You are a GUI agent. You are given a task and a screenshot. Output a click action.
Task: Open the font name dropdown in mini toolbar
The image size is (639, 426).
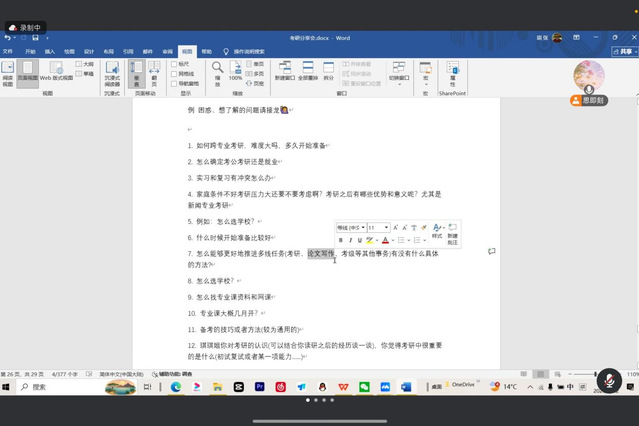tap(351, 228)
